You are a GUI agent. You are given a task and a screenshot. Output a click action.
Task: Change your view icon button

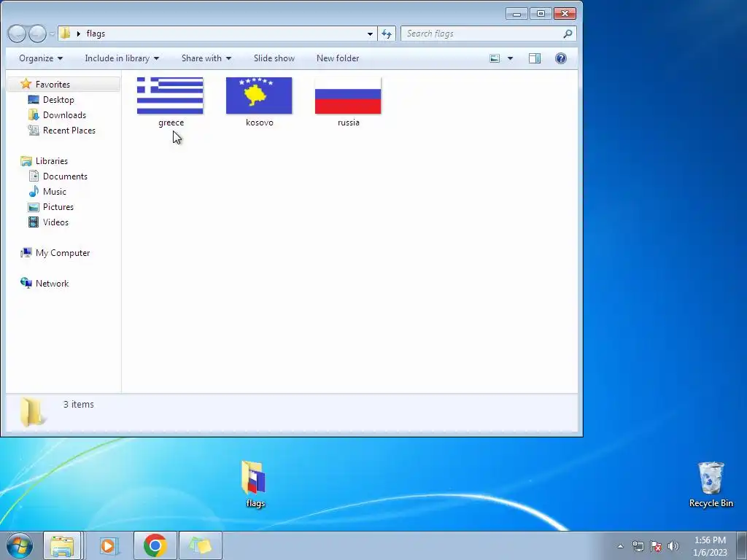(x=495, y=58)
